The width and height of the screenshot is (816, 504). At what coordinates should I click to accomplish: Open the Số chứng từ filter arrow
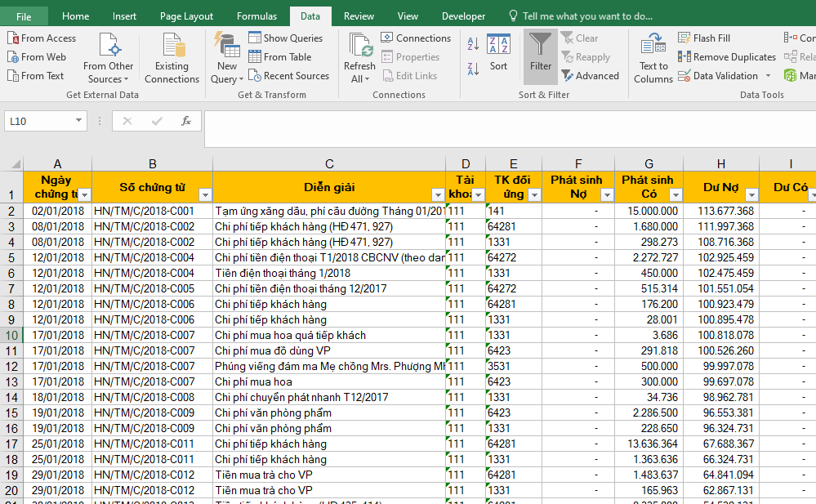tap(204, 194)
